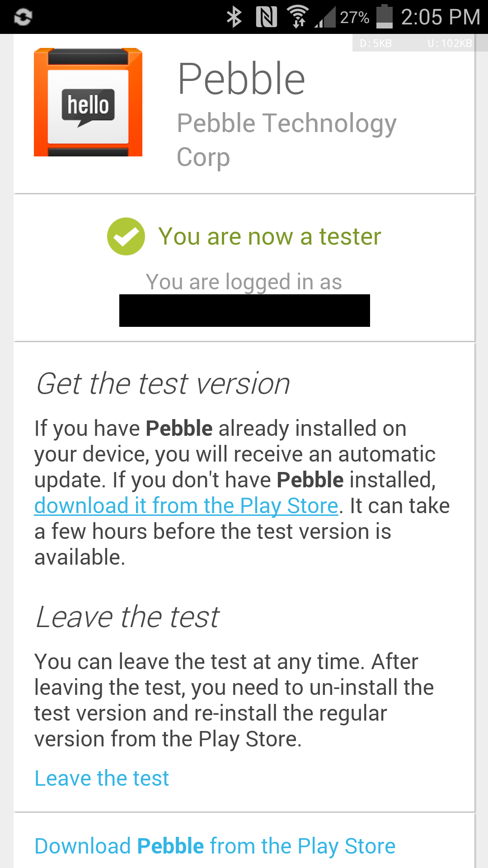Tap the Bluetooth status bar icon
The image size is (488, 868).
(233, 16)
